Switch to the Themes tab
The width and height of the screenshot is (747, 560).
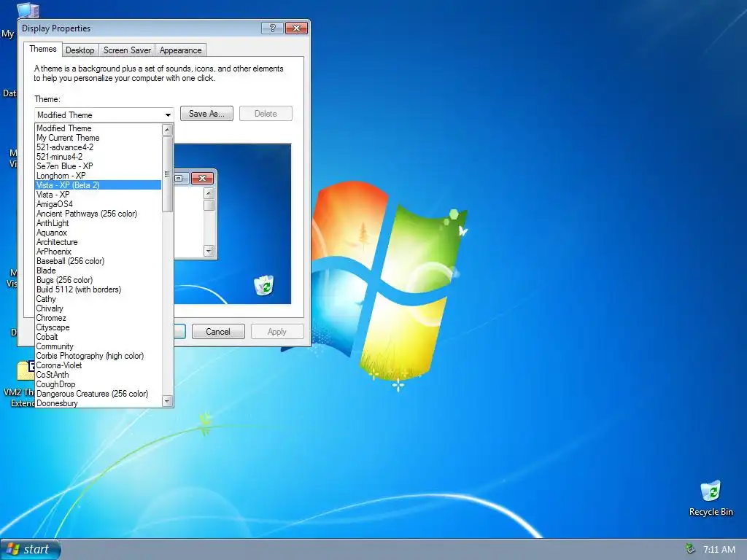pos(43,49)
